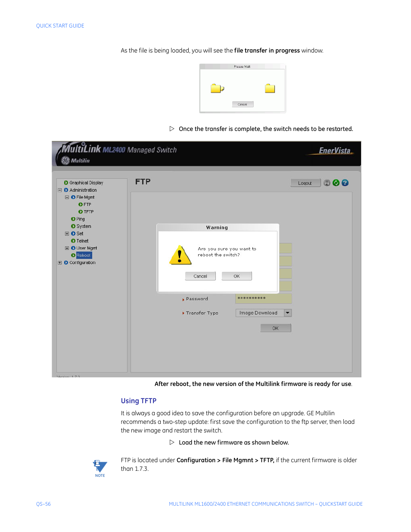Click the 'QUICK START GUIDE' header text
This screenshot has height=532, width=411.
pyautogui.click(x=60, y=26)
